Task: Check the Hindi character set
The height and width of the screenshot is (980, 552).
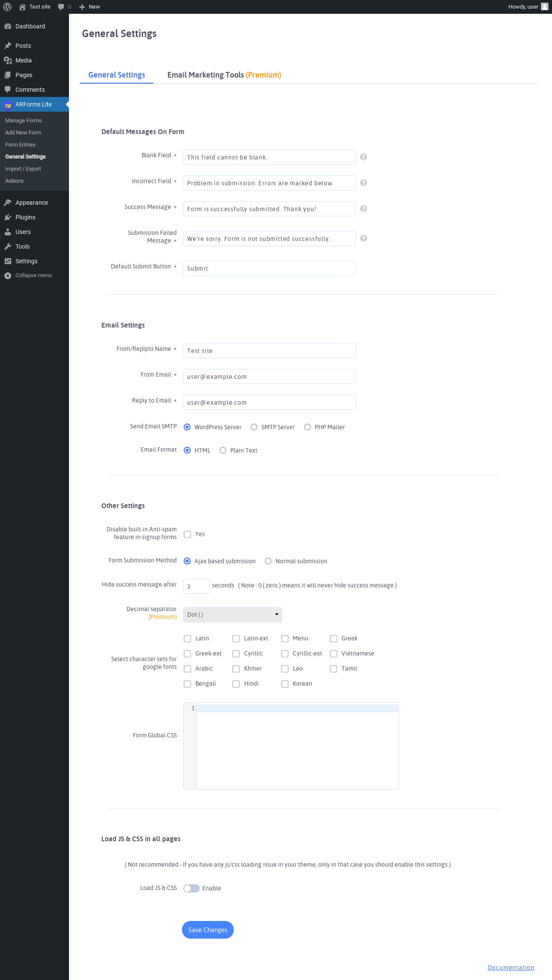Action: click(236, 684)
